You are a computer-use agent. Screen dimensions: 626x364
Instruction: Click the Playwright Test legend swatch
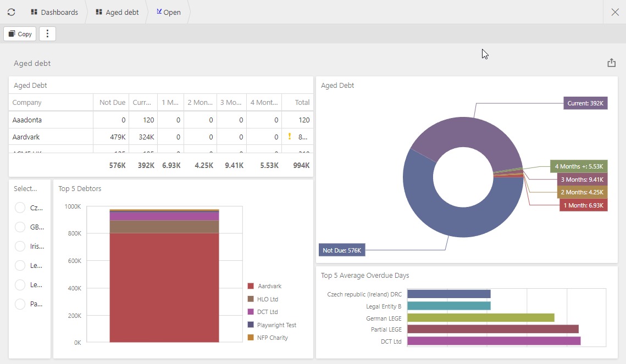[x=251, y=325]
